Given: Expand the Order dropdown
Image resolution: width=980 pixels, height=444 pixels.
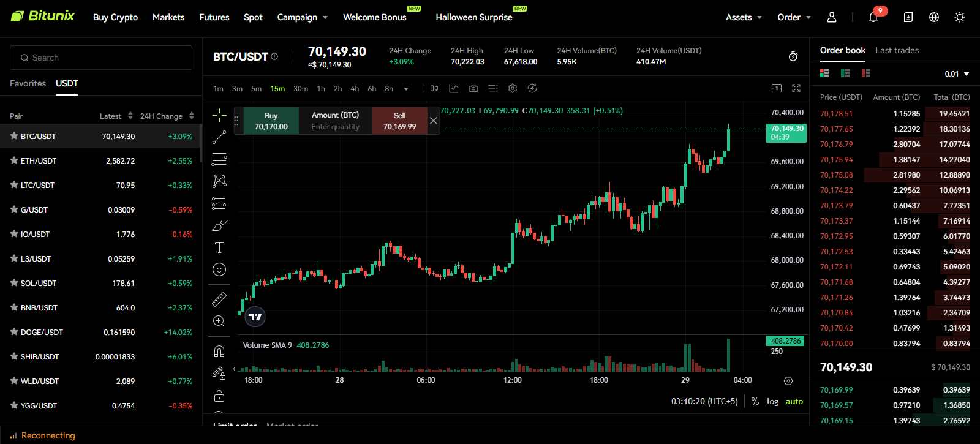Looking at the screenshot, I should click(794, 17).
